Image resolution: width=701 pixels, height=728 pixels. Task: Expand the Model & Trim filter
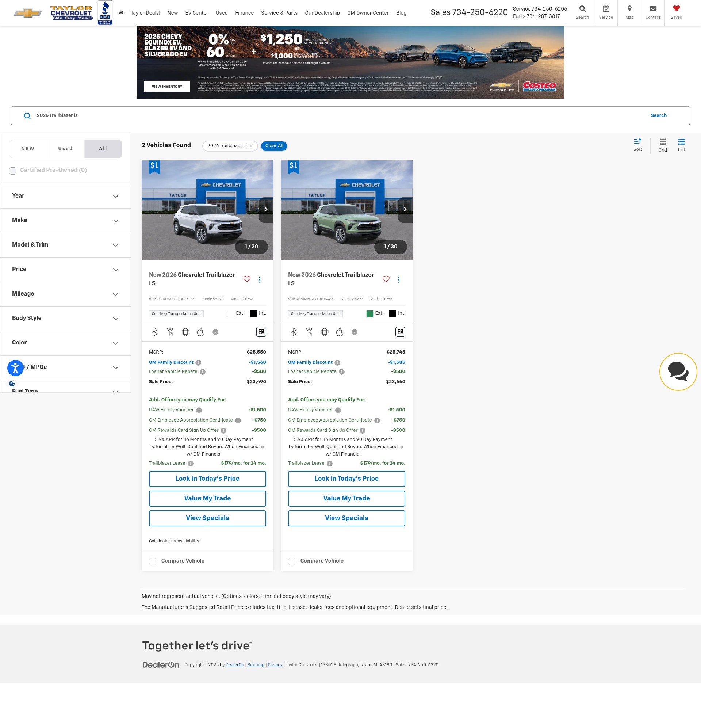66,245
